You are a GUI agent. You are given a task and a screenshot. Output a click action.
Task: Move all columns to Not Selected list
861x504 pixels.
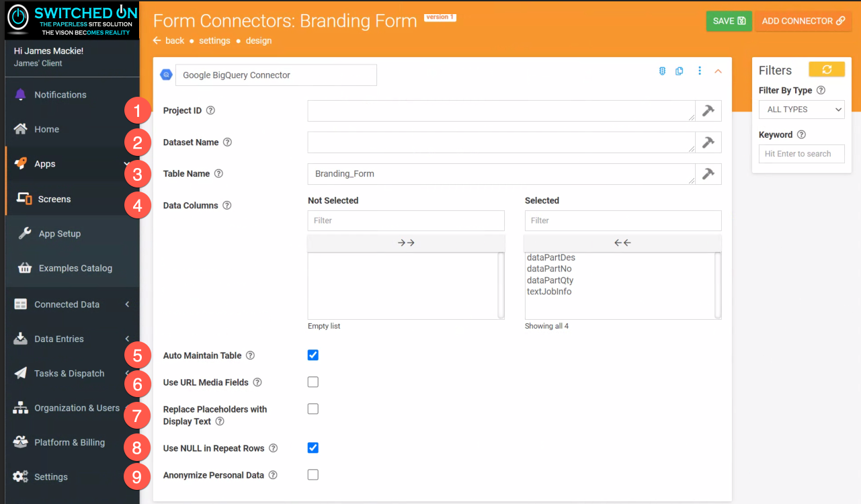click(x=622, y=243)
